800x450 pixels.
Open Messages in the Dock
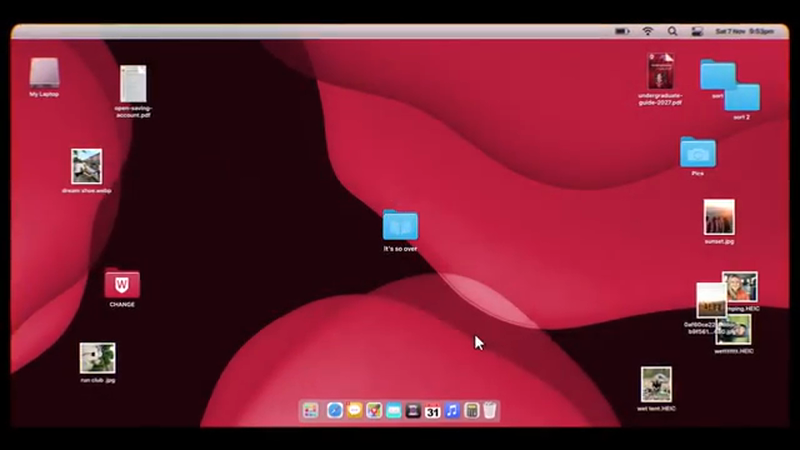(x=354, y=411)
